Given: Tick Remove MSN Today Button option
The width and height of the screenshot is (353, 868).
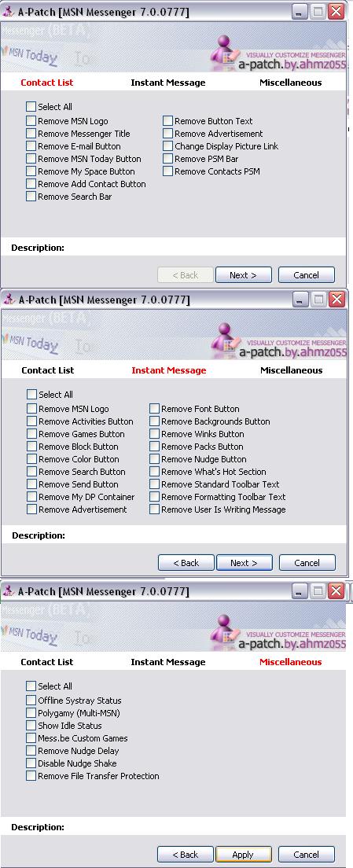Looking at the screenshot, I should pyautogui.click(x=31, y=159).
